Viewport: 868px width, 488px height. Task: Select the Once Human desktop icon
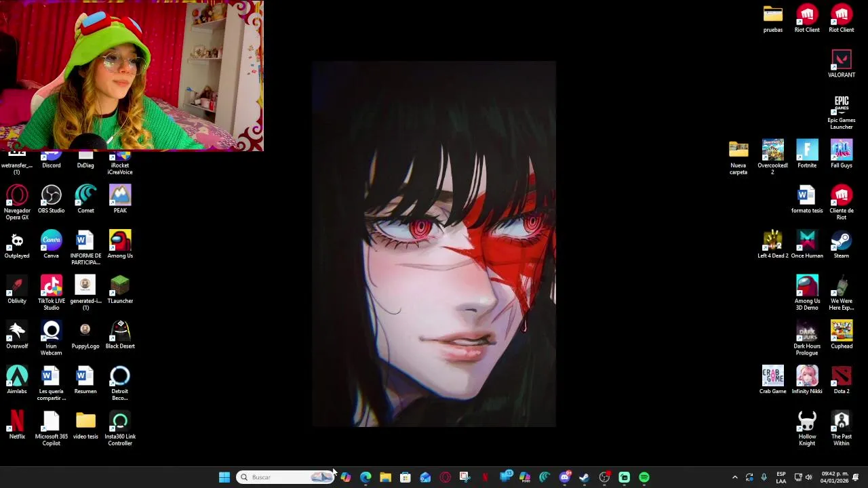[807, 245]
